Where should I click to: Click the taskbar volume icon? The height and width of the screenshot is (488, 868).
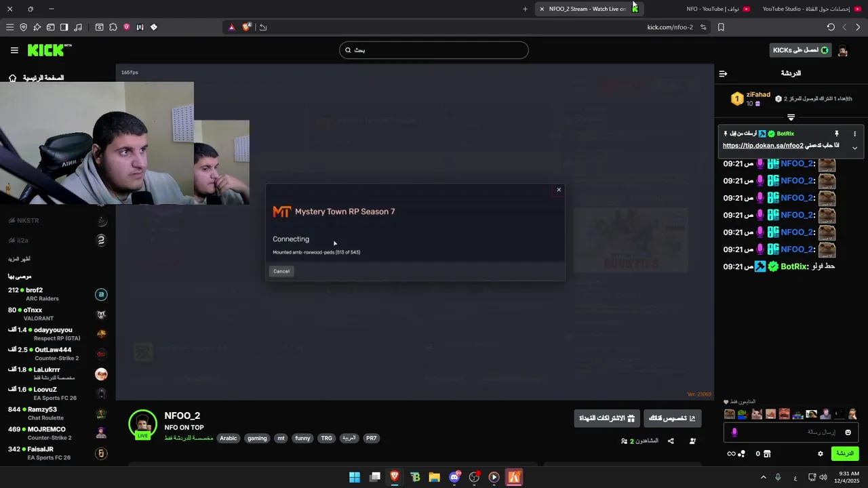point(823,477)
